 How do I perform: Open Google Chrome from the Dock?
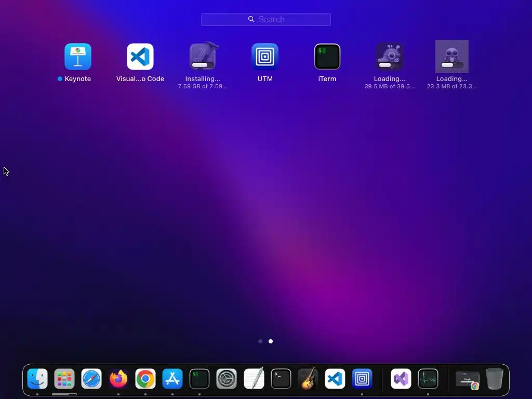(145, 379)
